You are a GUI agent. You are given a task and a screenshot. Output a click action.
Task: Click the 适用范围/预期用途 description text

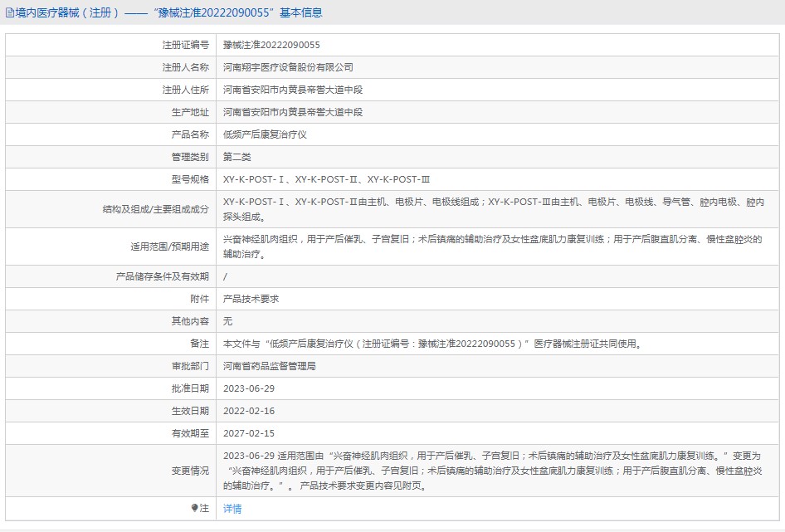tap(493, 246)
